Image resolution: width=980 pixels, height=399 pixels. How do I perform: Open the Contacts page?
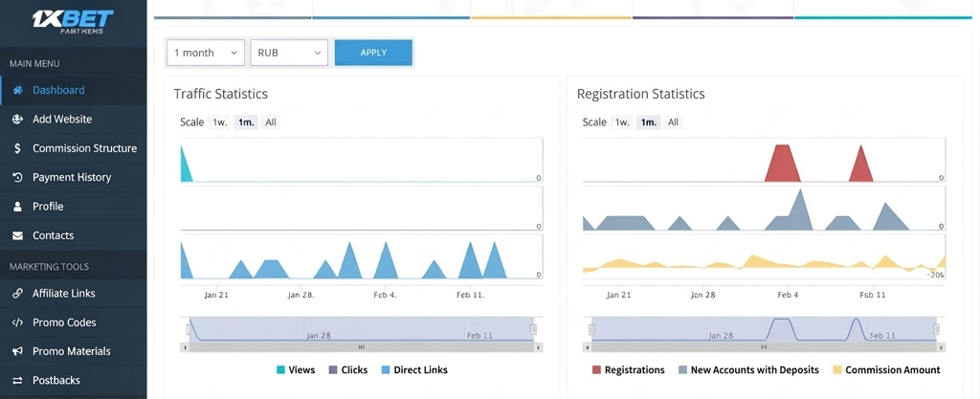tap(74, 235)
